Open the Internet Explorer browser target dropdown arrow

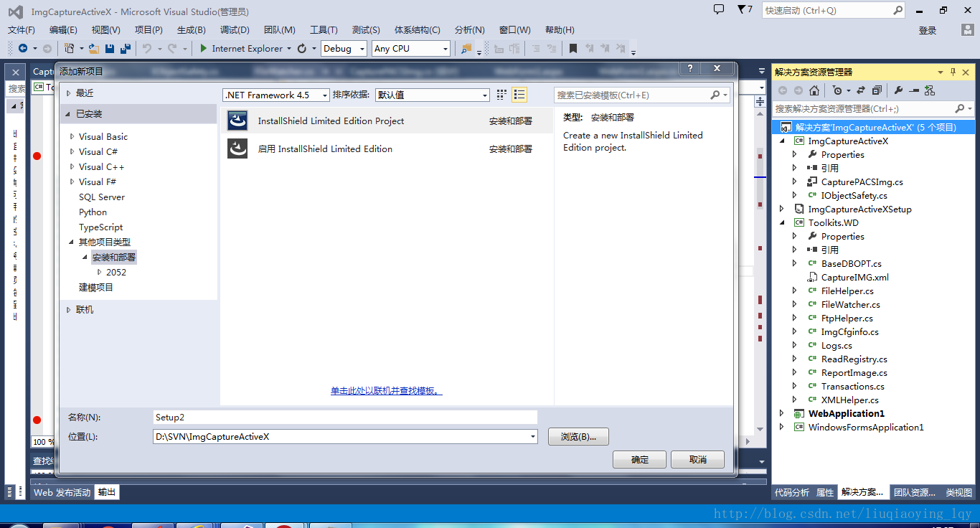click(x=289, y=49)
